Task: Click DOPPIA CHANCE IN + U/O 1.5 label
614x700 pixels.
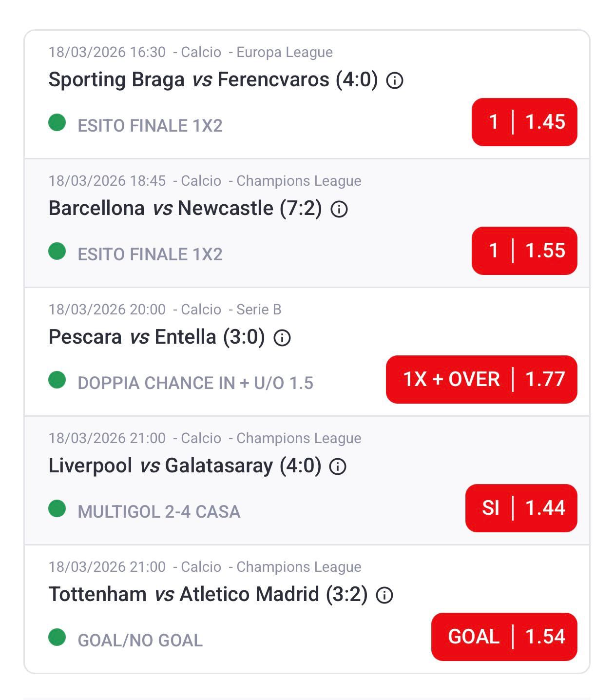Action: tap(195, 383)
